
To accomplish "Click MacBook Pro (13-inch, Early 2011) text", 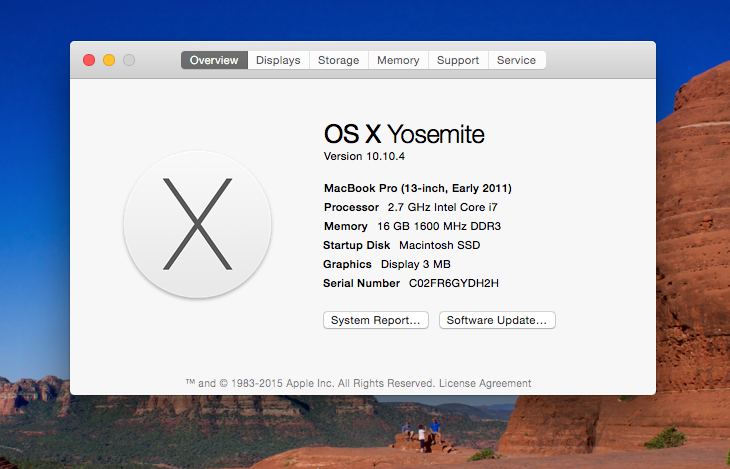I will [x=418, y=188].
